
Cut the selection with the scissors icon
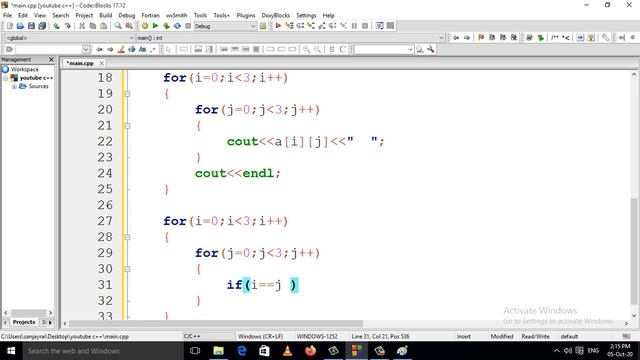pos(82,26)
